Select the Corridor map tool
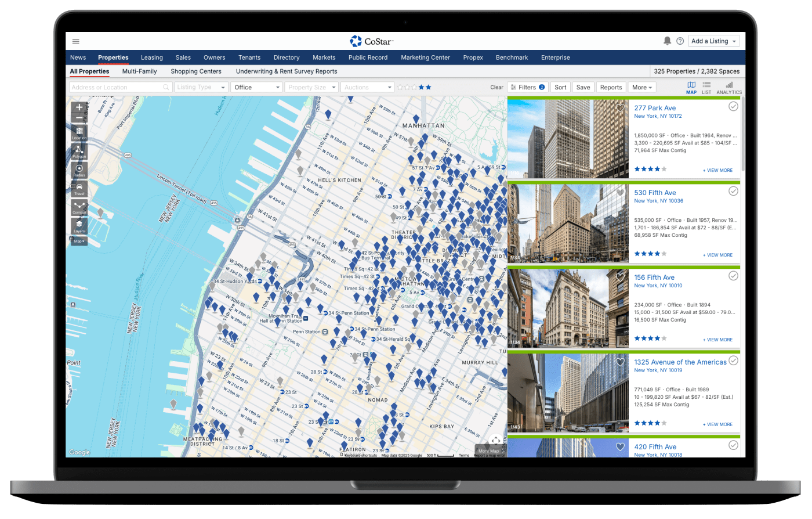The height and width of the screenshot is (519, 812). pos(79,207)
